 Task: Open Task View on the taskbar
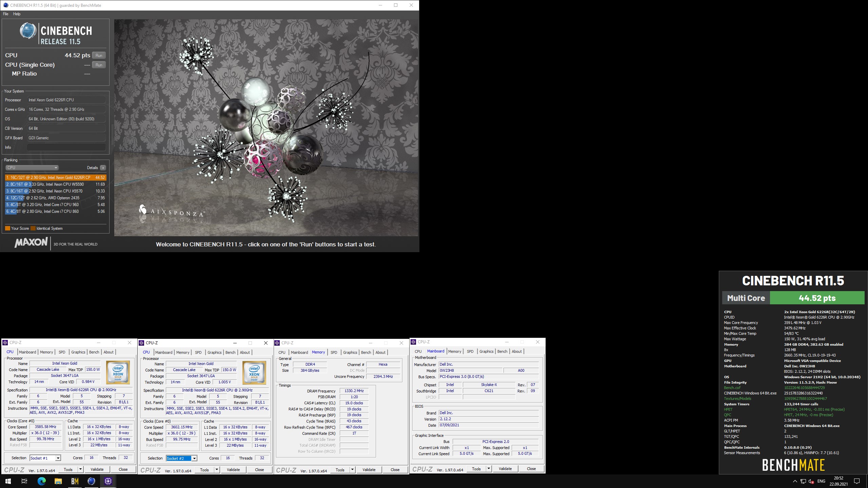point(24,481)
